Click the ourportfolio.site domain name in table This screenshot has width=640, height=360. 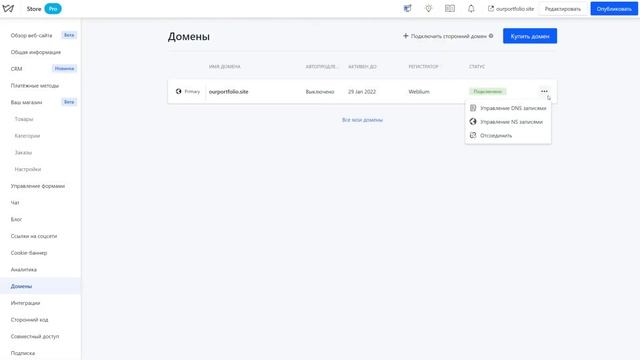pos(229,91)
